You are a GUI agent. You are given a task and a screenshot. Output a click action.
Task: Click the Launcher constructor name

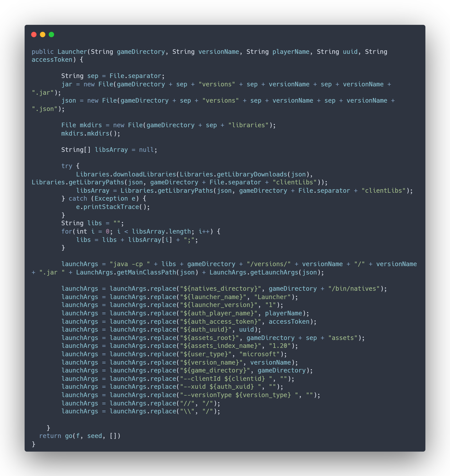(72, 52)
